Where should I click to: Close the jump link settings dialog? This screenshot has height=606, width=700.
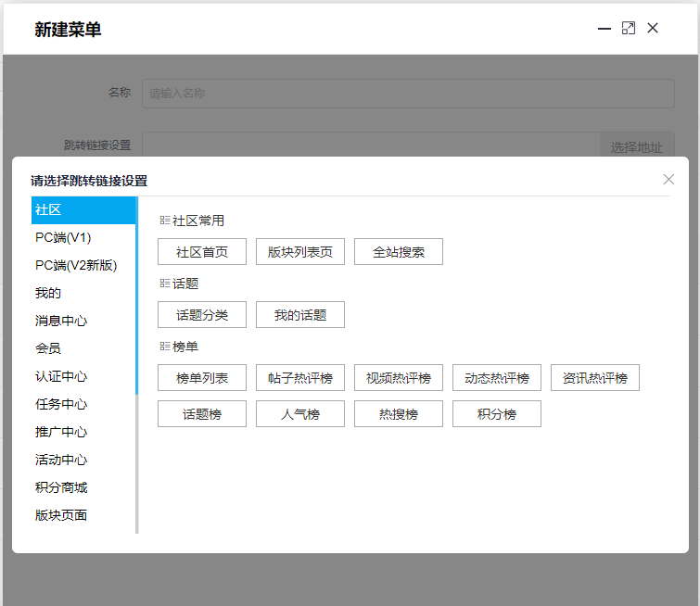[668, 180]
